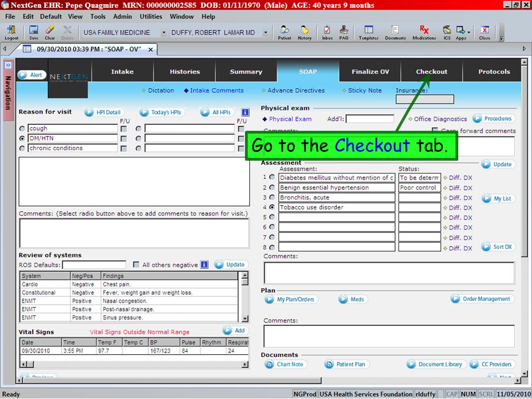This screenshot has width=532, height=399.
Task: Select the DM/HTN reason radio button
Action: (22, 139)
